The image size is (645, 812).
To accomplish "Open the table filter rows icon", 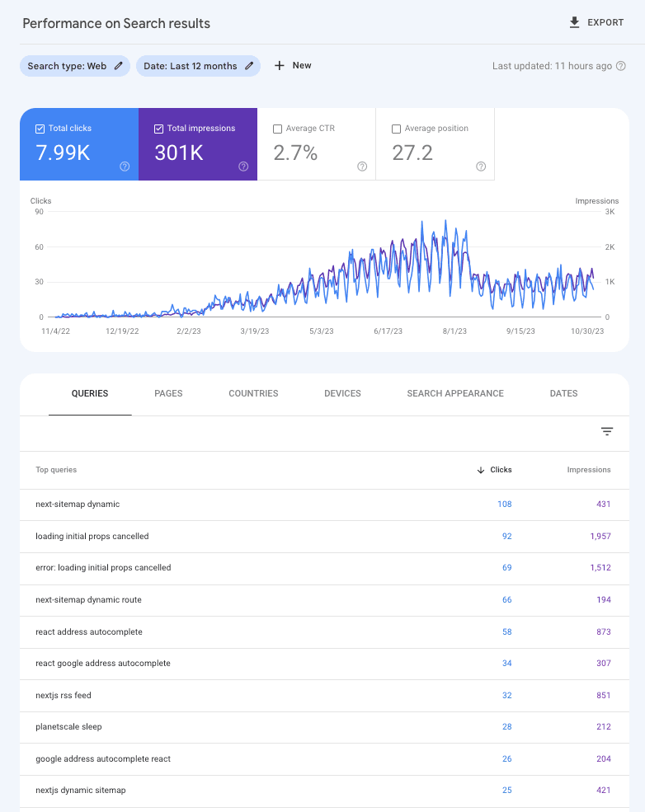I will coord(607,431).
